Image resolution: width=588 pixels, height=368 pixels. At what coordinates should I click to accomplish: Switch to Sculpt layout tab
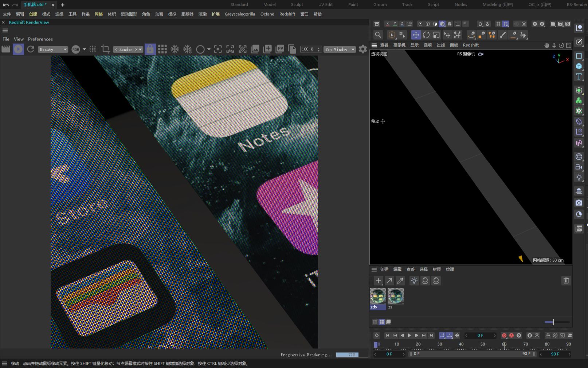tap(297, 4)
